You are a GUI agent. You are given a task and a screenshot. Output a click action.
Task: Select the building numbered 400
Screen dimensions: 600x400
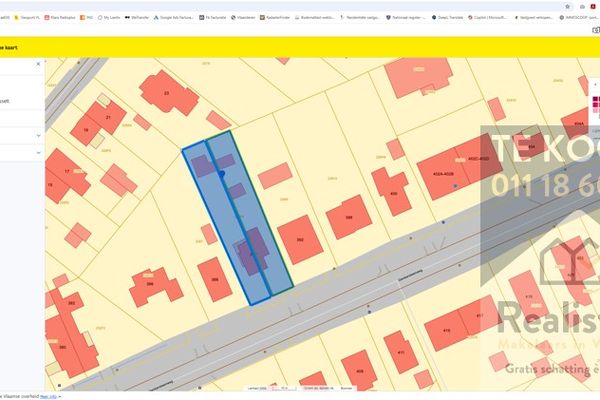tap(393, 193)
